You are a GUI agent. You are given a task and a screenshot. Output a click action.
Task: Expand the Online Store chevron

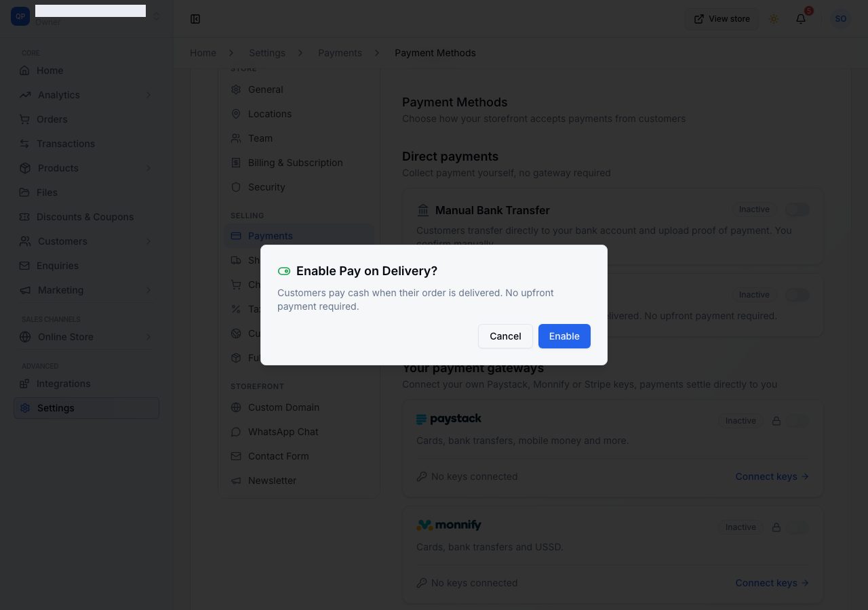pyautogui.click(x=149, y=337)
